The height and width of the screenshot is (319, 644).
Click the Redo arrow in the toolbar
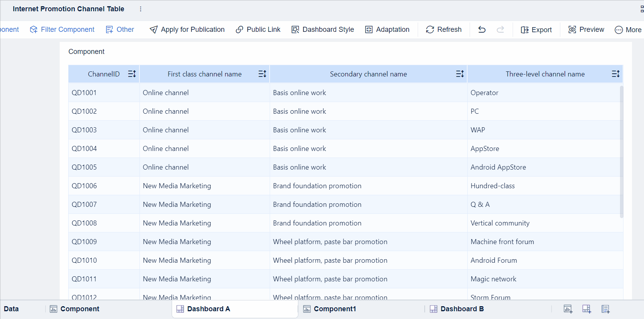(500, 29)
